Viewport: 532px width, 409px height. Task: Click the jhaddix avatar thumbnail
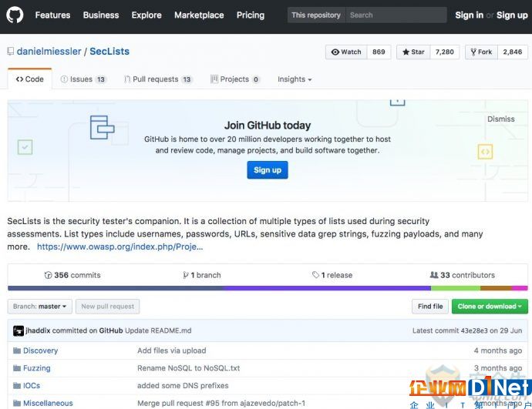tap(19, 330)
